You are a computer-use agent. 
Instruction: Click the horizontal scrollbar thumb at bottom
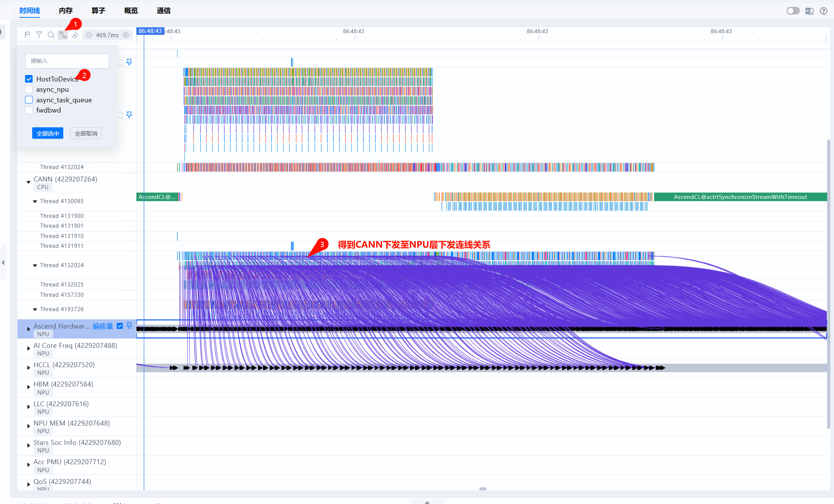tap(483, 489)
